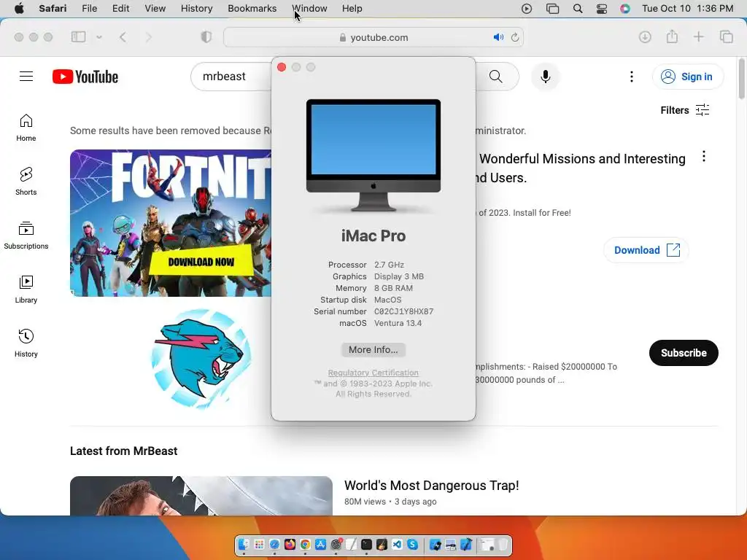The image size is (747, 560).
Task: Open the History menu in menu bar
Action: click(196, 9)
